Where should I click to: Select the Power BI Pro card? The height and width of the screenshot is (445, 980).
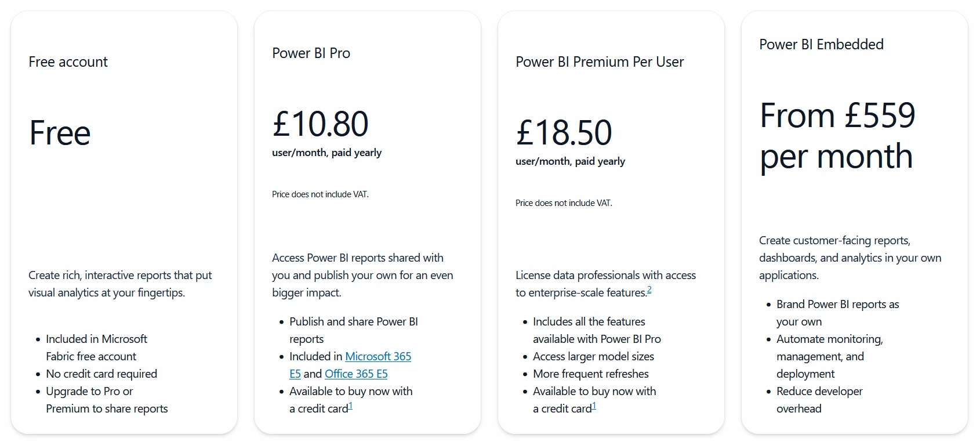coord(367,220)
